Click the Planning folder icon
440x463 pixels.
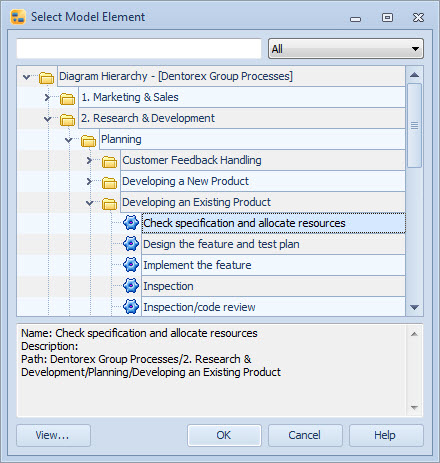[x=88, y=141]
